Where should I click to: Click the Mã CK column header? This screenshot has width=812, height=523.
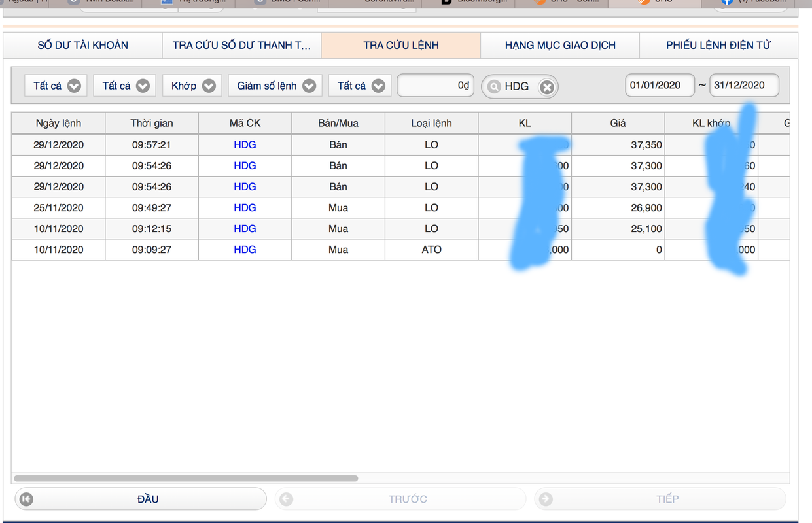pos(245,123)
